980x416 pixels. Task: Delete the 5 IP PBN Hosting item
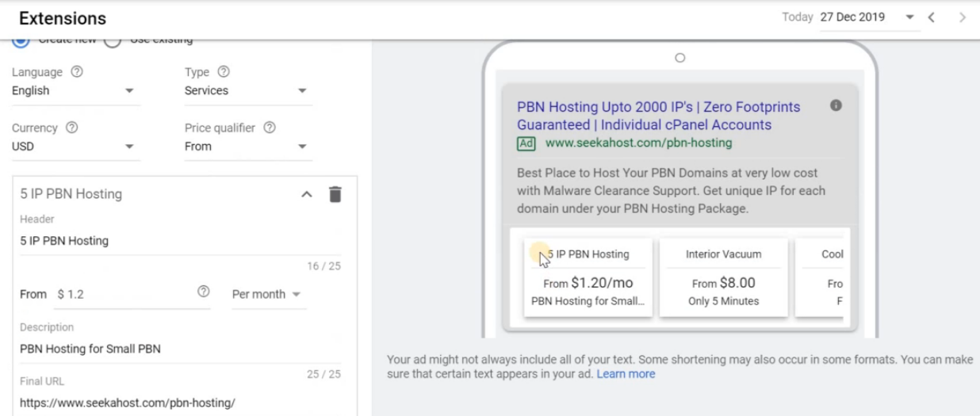tap(335, 194)
